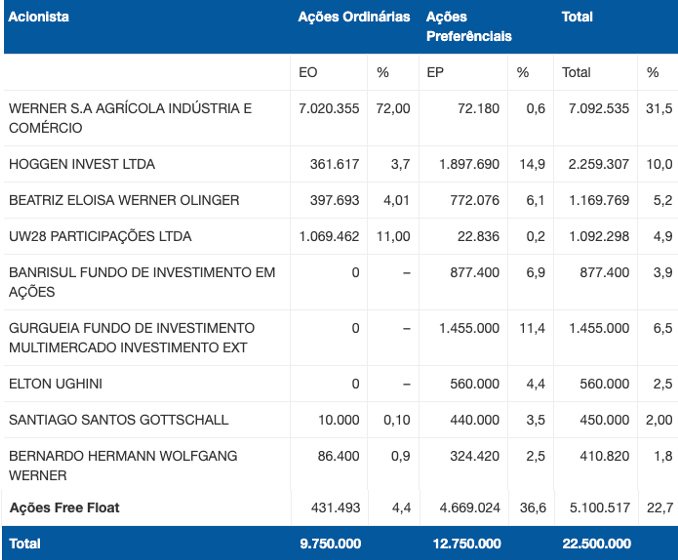The width and height of the screenshot is (678, 560).
Task: Select BERNARDO HERMANN WOLFGANG WERNER row
Action: [339, 464]
